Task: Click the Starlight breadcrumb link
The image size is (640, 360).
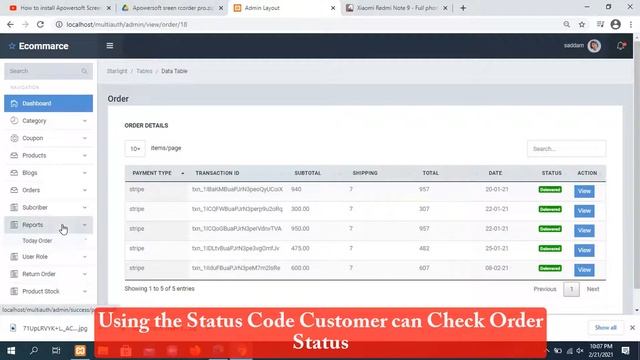Action: click(117, 71)
